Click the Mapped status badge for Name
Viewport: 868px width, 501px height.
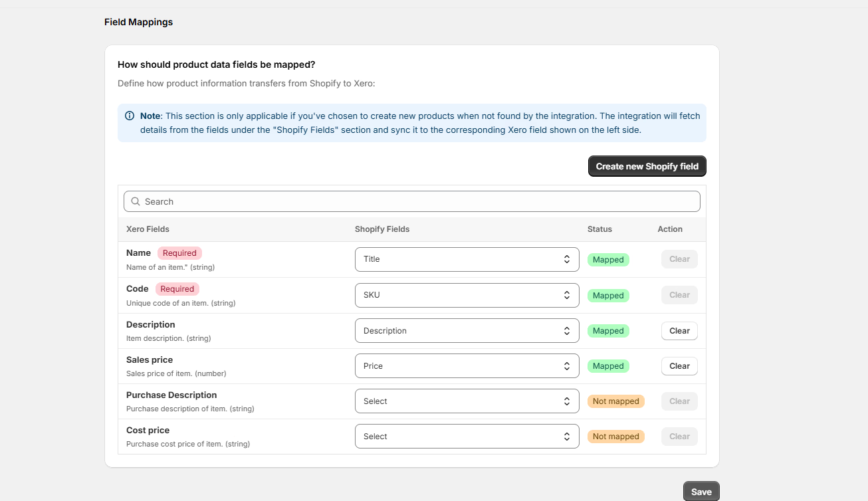pyautogui.click(x=608, y=260)
